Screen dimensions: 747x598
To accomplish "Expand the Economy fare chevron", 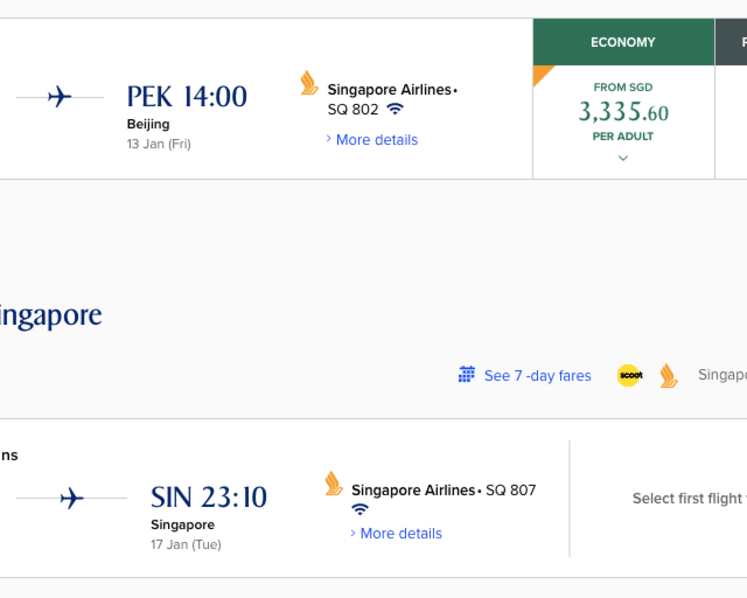I will (623, 158).
